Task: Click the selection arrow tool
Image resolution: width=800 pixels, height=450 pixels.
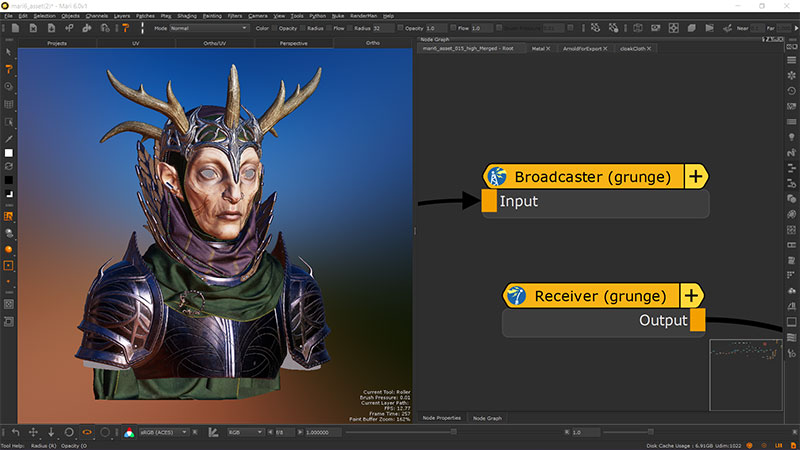Action: click(x=9, y=51)
